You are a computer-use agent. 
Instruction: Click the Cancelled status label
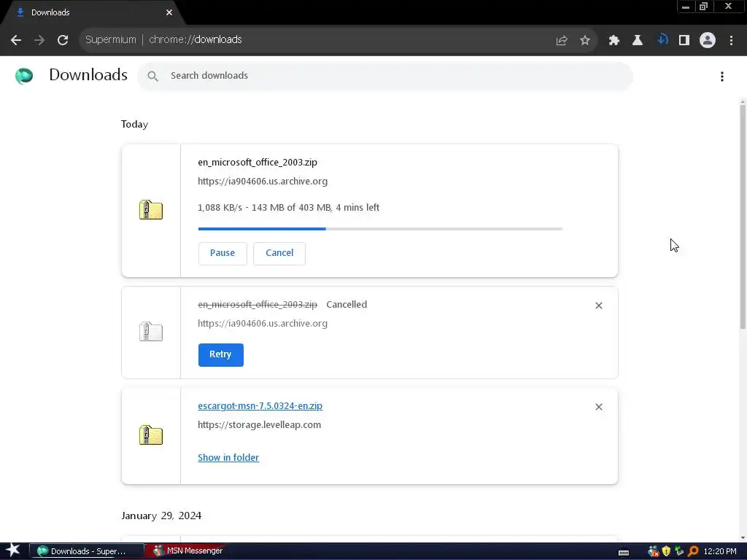click(347, 305)
